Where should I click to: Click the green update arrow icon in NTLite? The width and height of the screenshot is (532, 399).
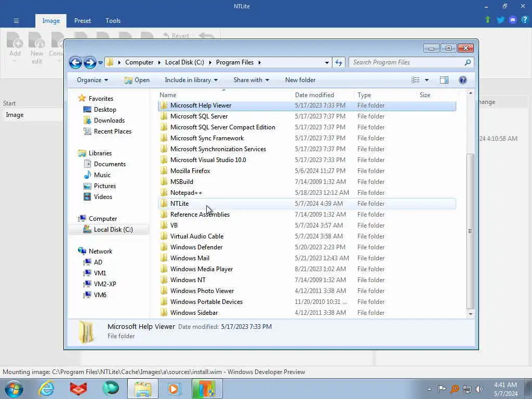click(x=488, y=20)
